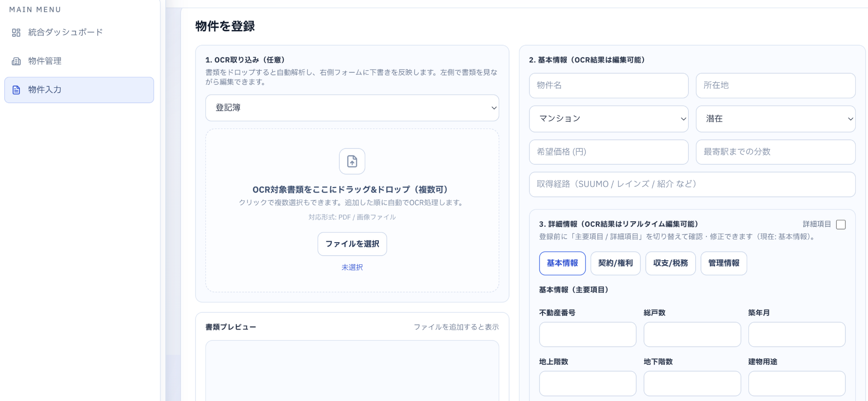Screen dimensions: 868x401
Task: Click the ファイルを追加すると表示 text
Action: point(456,327)
